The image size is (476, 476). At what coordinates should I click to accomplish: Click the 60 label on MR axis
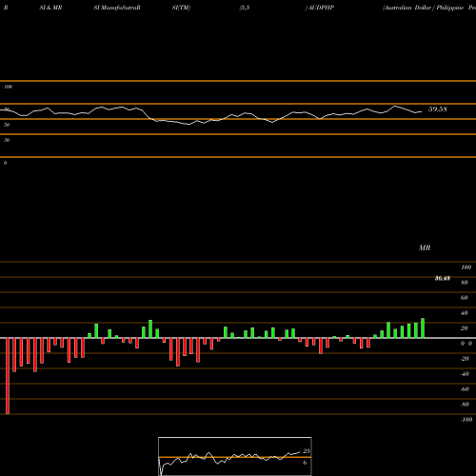(x=465, y=298)
